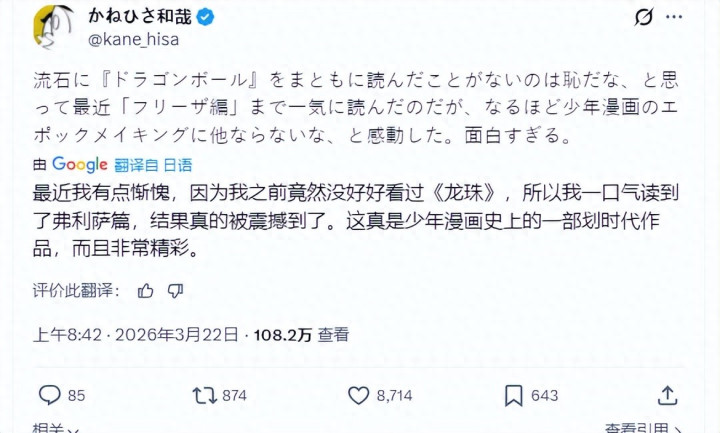Viewport: 720px width, 433px height.
Task: Click the 874 reposts count
Action: point(234,396)
